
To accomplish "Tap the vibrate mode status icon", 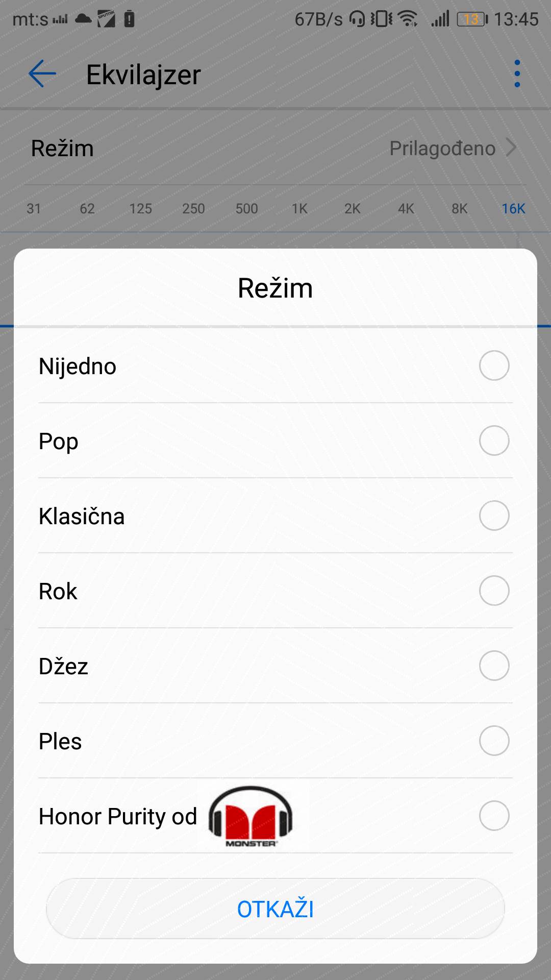I will (381, 19).
